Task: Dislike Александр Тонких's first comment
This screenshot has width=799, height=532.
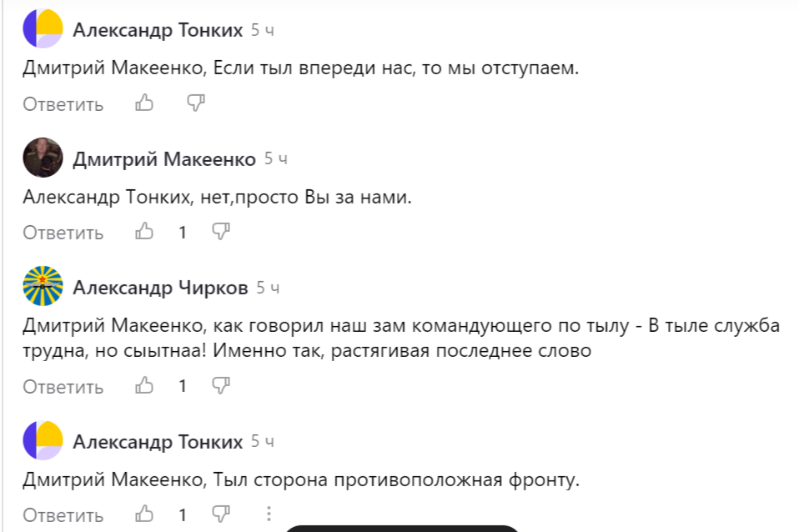Action: tap(196, 104)
